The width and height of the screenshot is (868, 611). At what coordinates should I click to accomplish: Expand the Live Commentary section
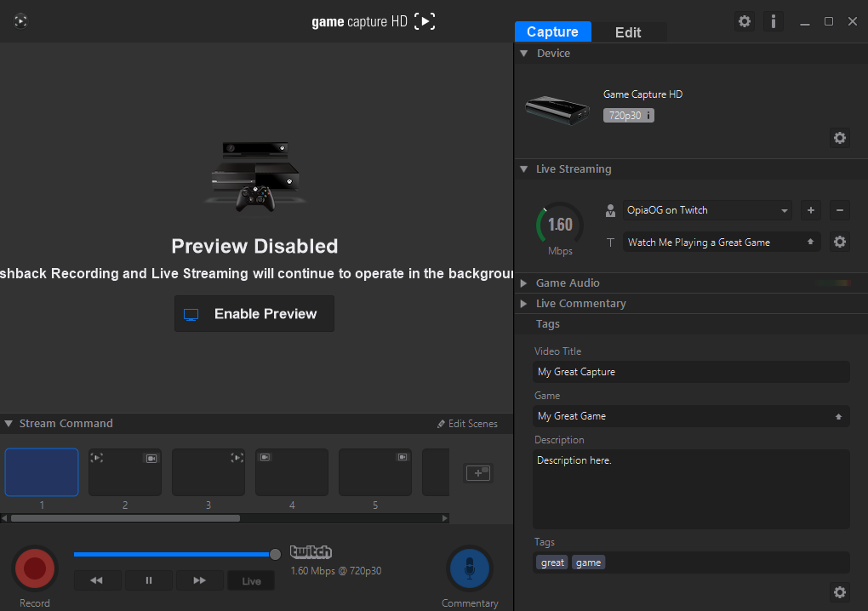click(x=523, y=303)
